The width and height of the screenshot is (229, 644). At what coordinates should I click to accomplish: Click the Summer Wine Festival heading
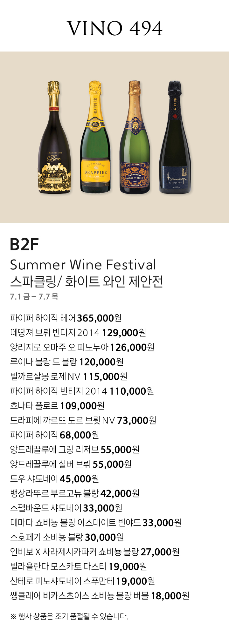(x=83, y=265)
